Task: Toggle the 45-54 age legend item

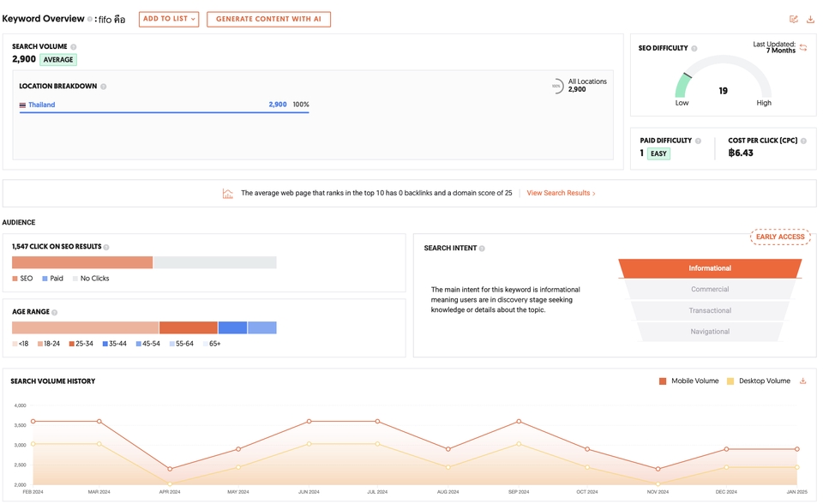Action: (148, 344)
